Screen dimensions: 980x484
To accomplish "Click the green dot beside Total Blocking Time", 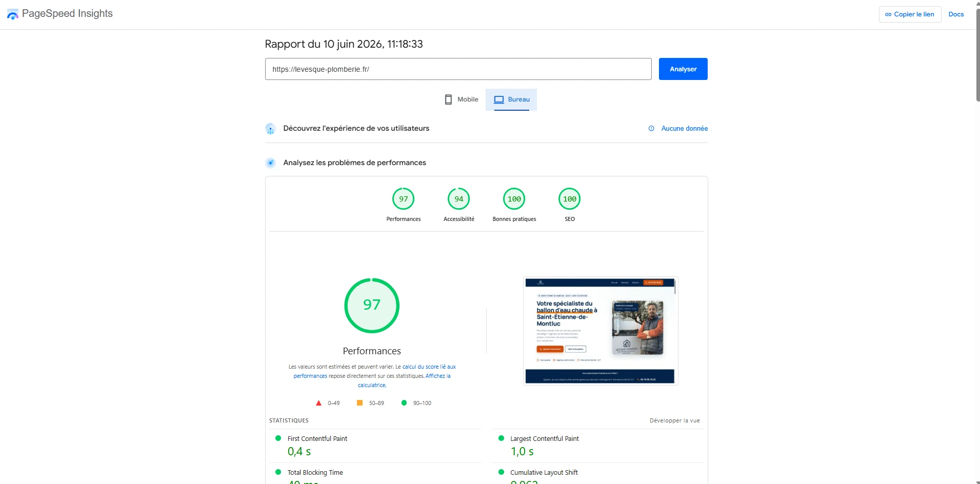I will click(x=278, y=472).
